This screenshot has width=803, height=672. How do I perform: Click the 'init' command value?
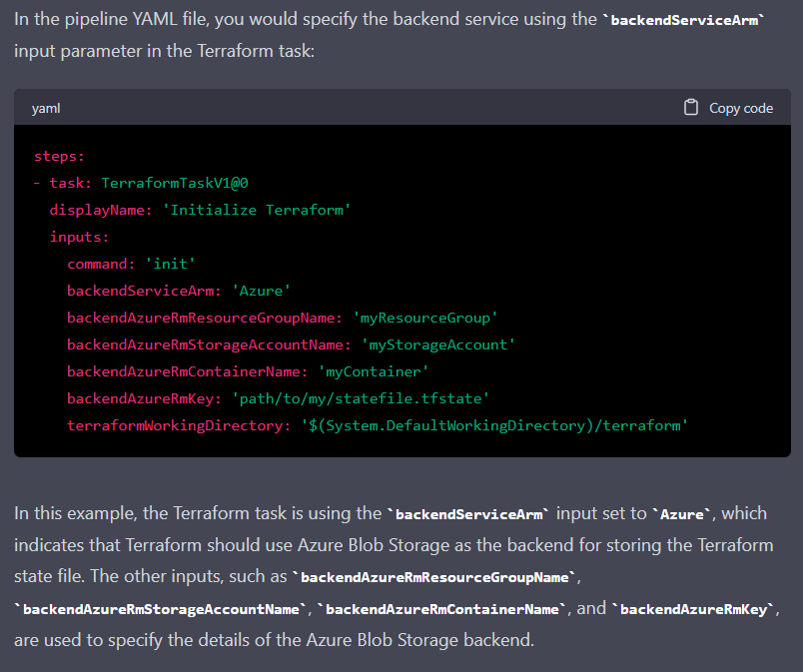[170, 264]
